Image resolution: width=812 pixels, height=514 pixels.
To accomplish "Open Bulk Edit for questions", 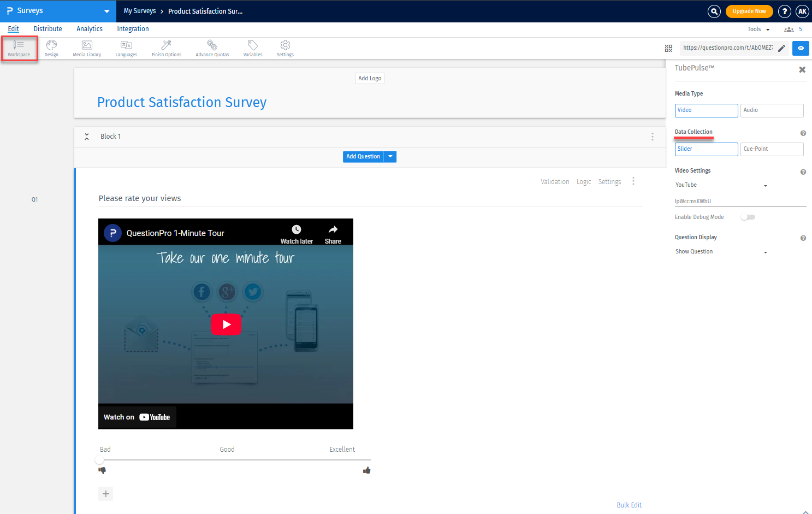I will (x=629, y=505).
